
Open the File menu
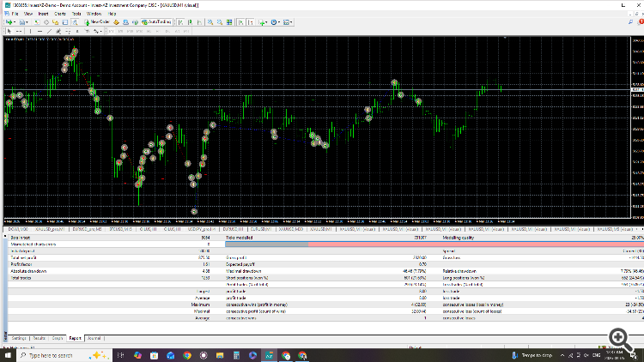15,15
